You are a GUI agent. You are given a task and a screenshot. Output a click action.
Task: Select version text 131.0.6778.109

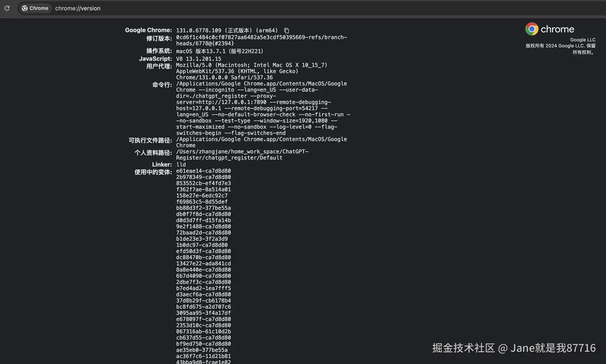[199, 30]
